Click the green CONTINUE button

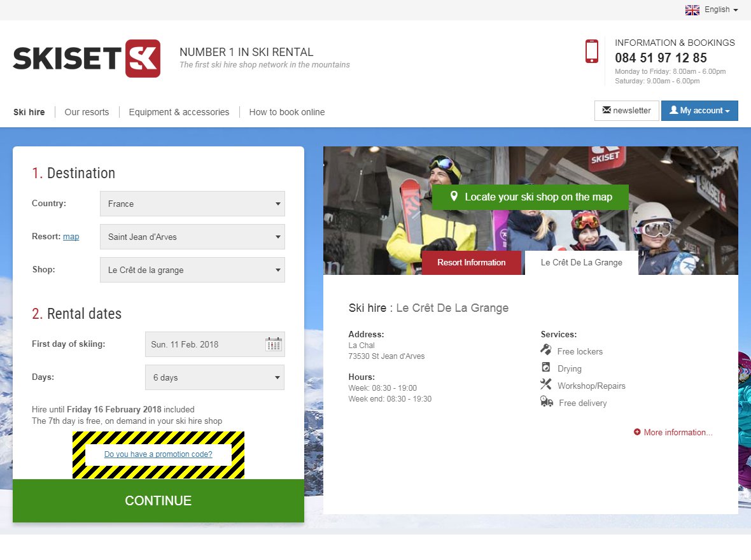(158, 501)
